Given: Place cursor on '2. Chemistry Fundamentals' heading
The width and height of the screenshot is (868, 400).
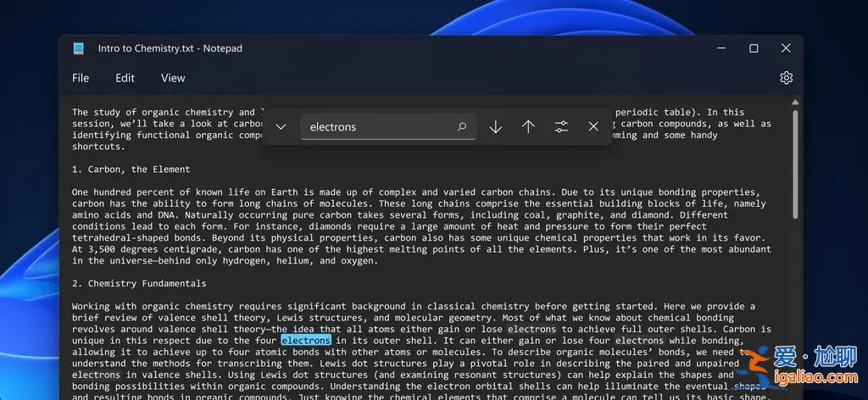Looking at the screenshot, I should 139,283.
